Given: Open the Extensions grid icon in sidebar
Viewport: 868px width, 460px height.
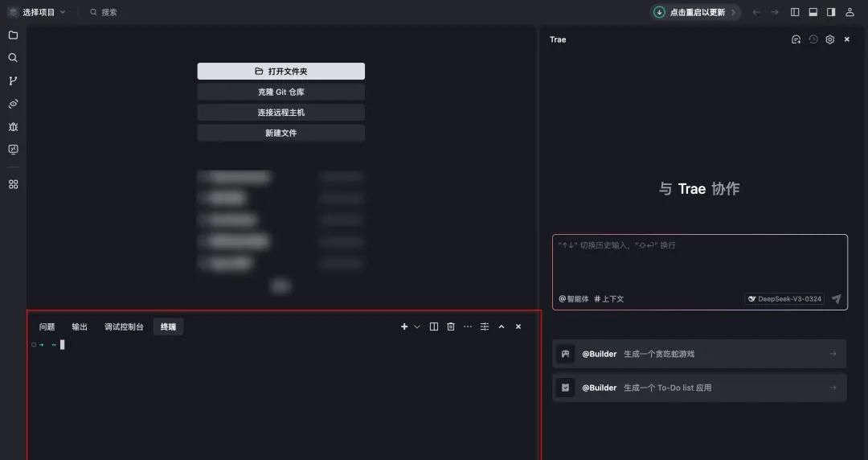Looking at the screenshot, I should pyautogui.click(x=13, y=184).
